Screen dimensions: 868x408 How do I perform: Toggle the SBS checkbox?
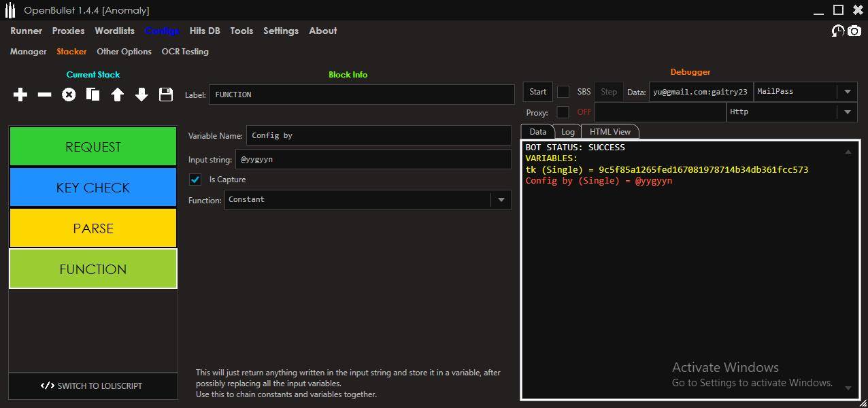pos(563,92)
